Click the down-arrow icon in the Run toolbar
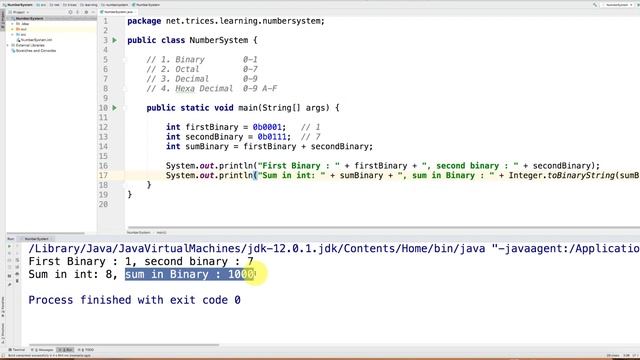Screen dimensions: 640x360 pyautogui.click(x=17, y=253)
